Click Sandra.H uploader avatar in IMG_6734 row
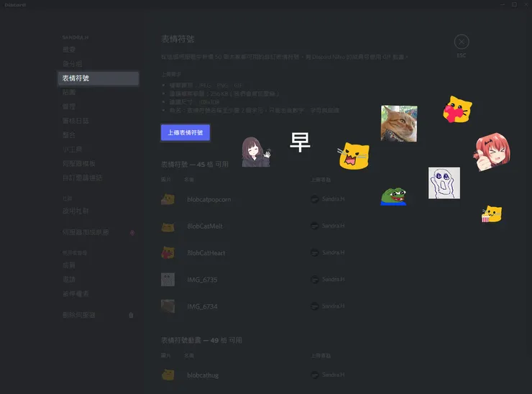 click(315, 306)
